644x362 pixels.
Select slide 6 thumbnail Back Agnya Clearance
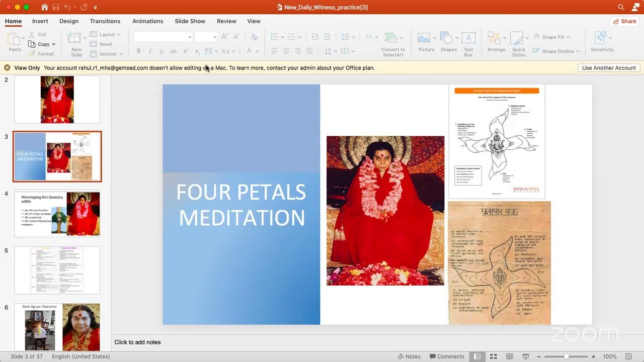(57, 327)
